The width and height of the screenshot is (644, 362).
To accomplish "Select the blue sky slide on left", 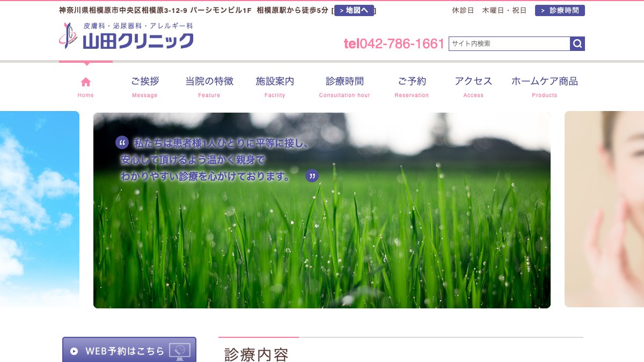I will pyautogui.click(x=40, y=209).
